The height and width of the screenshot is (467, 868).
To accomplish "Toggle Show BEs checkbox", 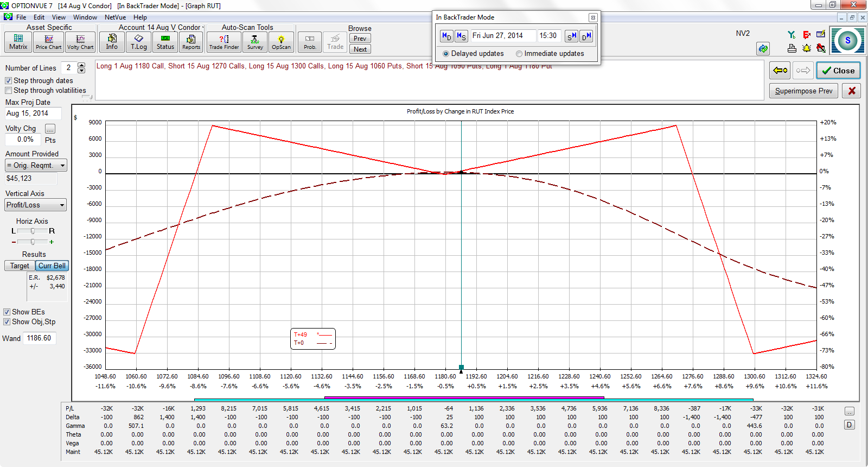I will 7,312.
